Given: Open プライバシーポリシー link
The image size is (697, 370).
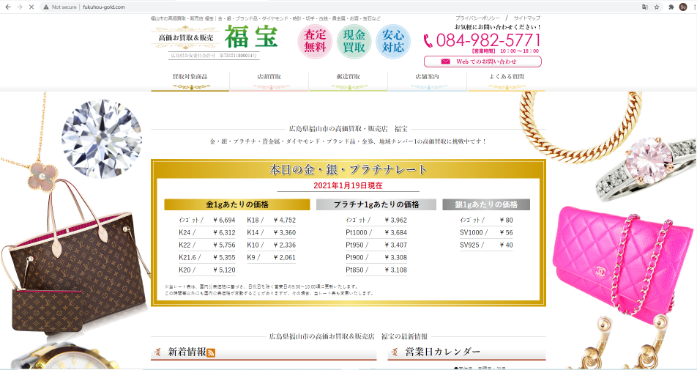Looking at the screenshot, I should tap(477, 18).
